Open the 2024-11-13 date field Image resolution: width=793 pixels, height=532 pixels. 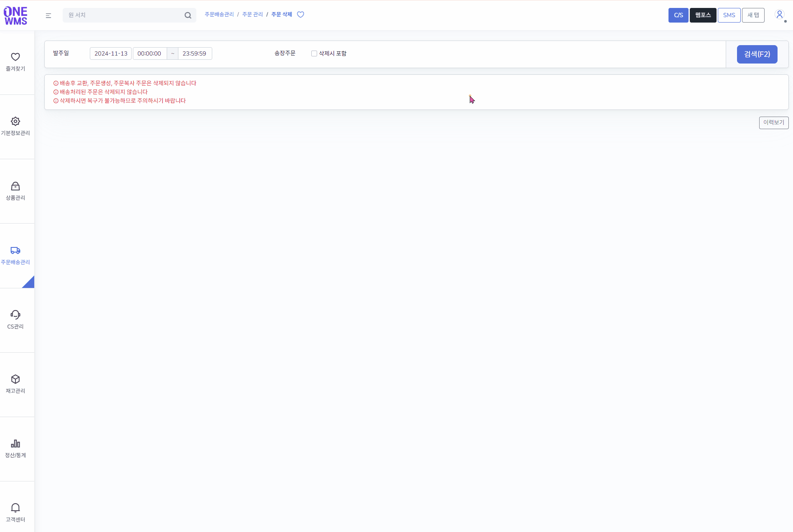coord(111,53)
